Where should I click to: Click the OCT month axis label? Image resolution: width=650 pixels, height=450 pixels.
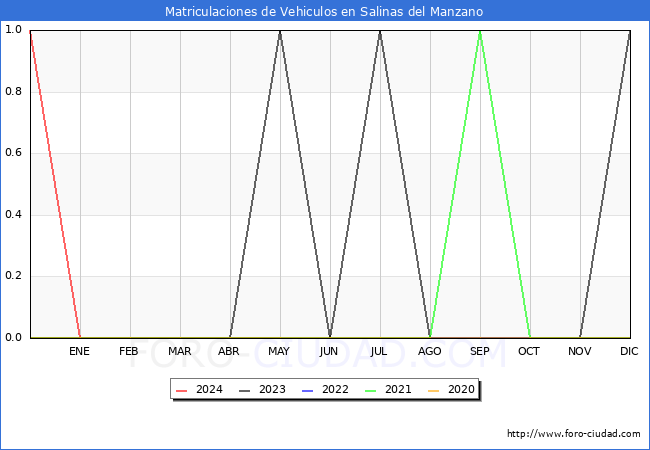click(529, 351)
